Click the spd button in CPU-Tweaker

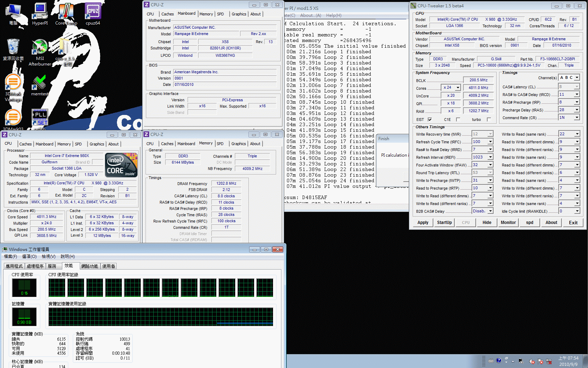click(530, 223)
